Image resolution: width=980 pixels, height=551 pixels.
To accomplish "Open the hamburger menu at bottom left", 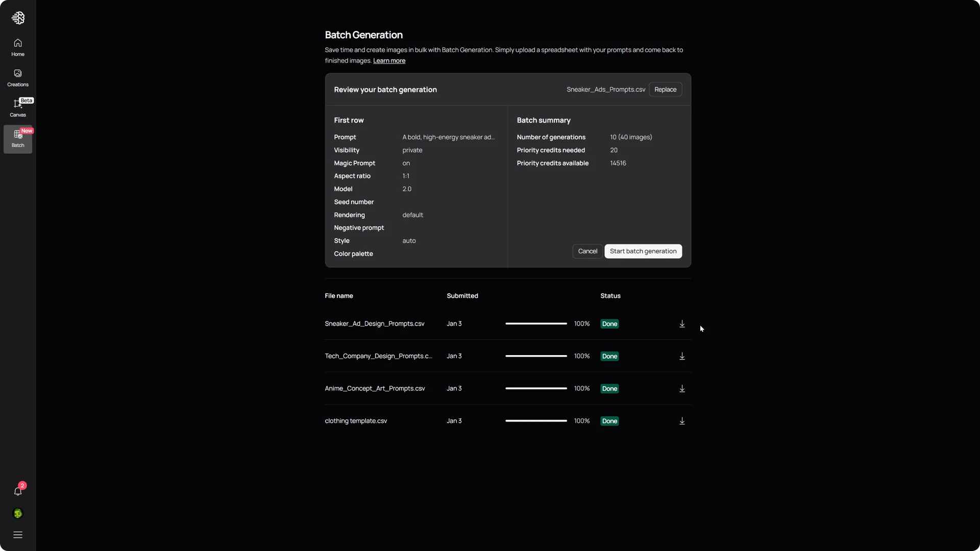I will coord(17,534).
